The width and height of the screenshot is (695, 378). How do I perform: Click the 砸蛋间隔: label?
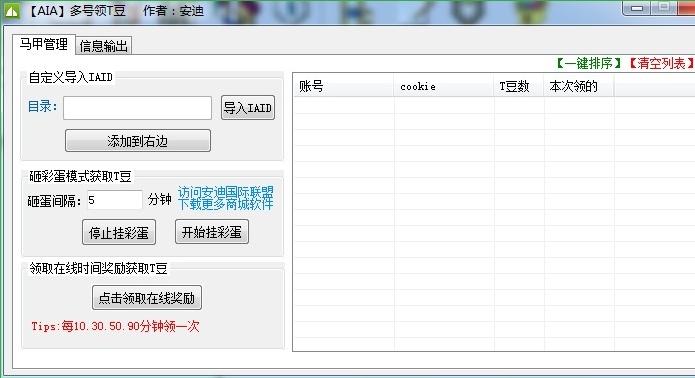(55, 202)
